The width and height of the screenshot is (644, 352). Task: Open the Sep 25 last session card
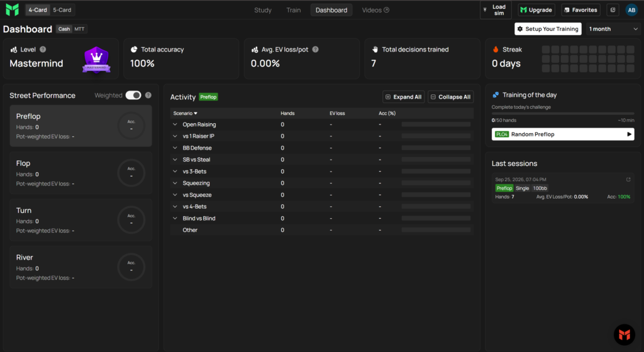pos(563,189)
